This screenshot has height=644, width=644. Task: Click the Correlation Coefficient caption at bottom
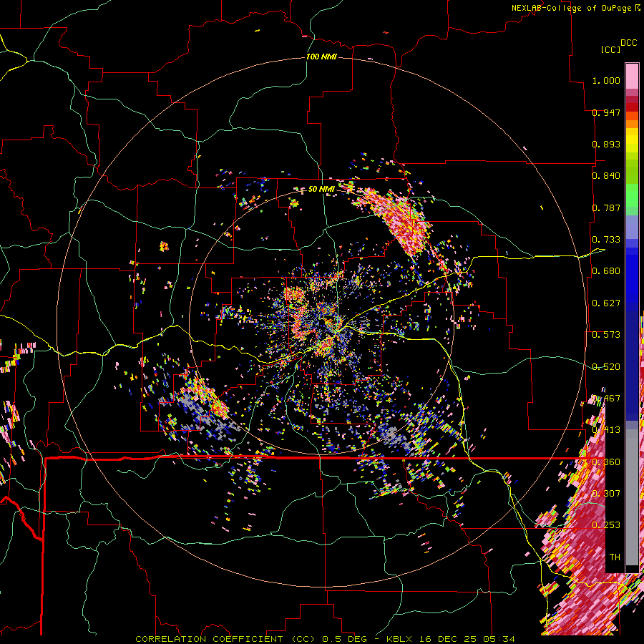(x=325, y=639)
